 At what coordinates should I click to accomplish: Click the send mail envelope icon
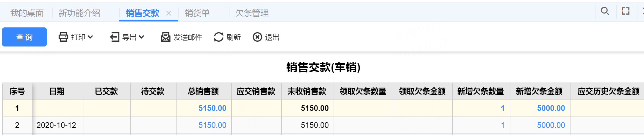point(166,37)
